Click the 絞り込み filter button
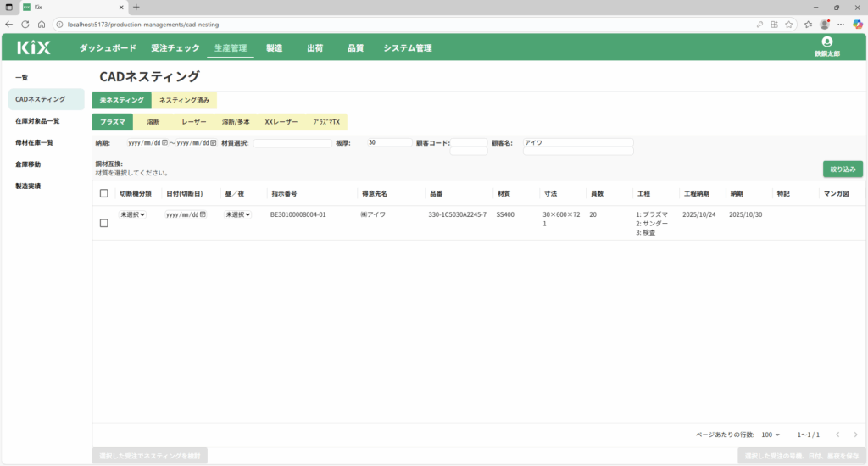The width and height of the screenshot is (868, 466). pyautogui.click(x=843, y=169)
